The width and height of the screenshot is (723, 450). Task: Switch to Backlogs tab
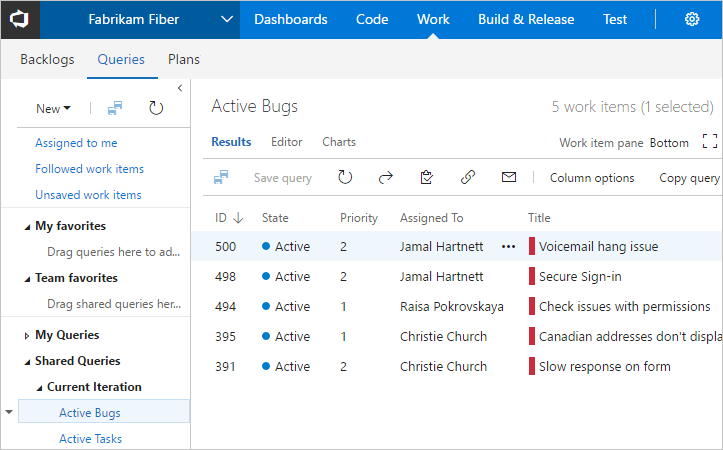[47, 59]
